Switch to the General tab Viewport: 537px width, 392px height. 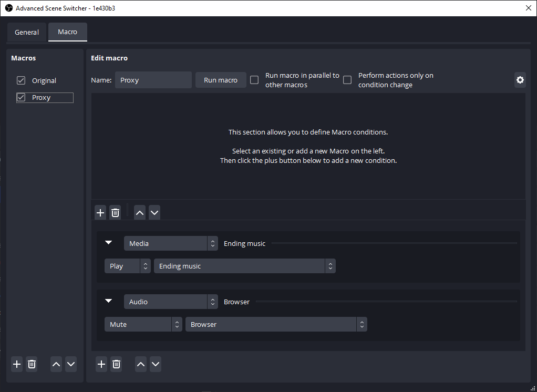tap(27, 32)
